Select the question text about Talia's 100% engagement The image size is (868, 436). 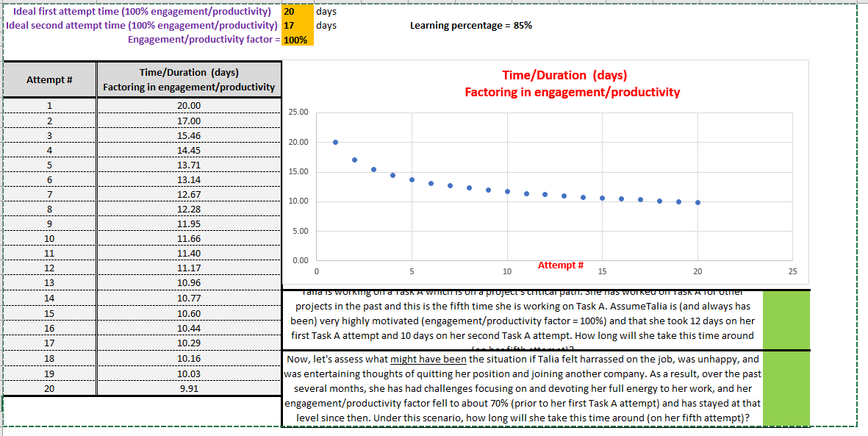click(522, 321)
